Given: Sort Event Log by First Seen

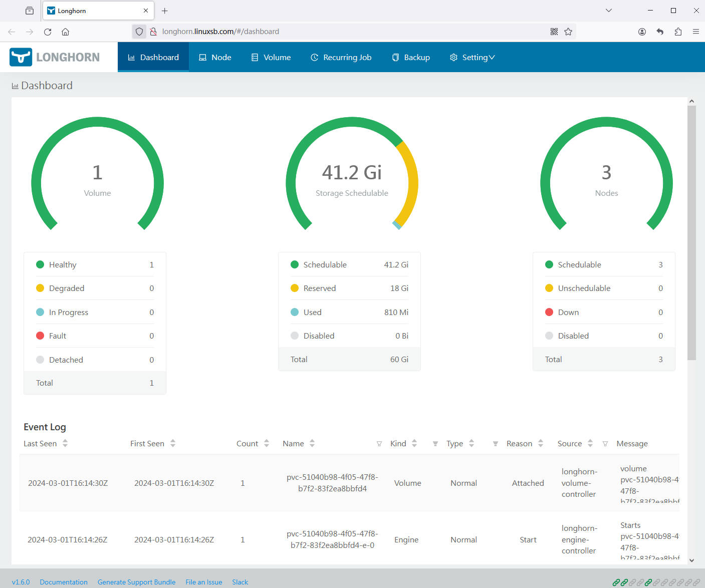Looking at the screenshot, I should click(173, 443).
